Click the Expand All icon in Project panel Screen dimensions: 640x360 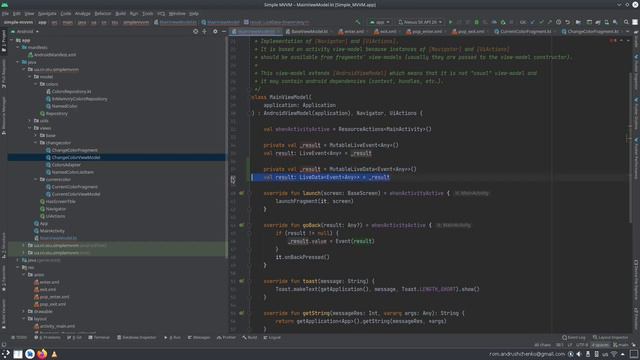(x=204, y=31)
